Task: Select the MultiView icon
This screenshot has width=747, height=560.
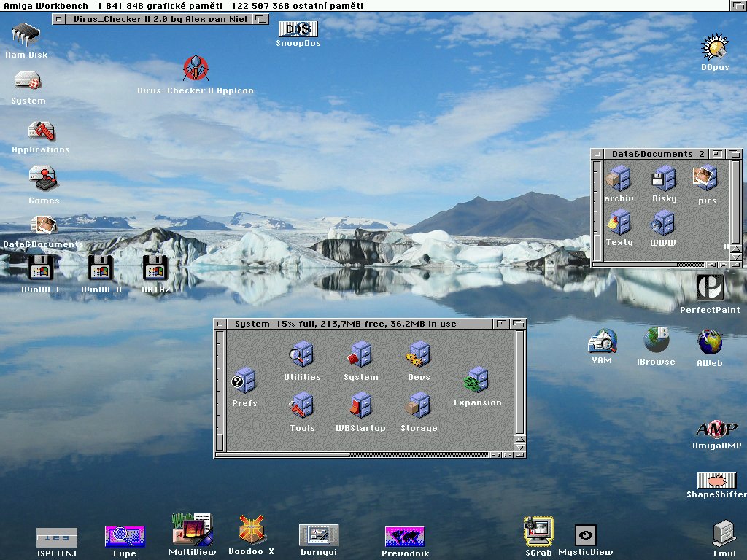Action: point(192,529)
